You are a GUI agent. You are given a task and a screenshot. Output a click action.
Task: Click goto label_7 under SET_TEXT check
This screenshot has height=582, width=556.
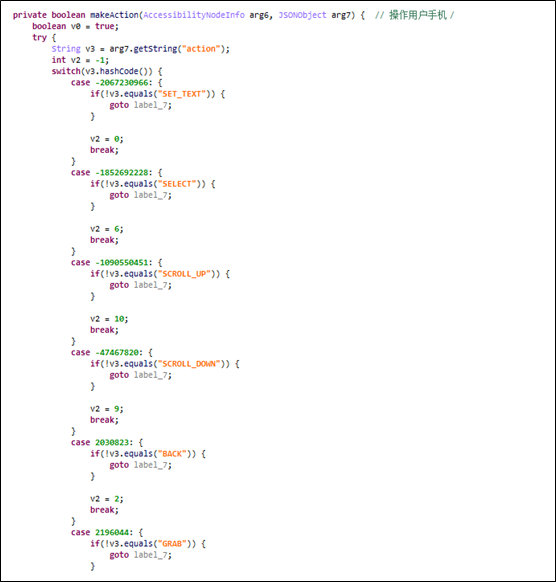(x=140, y=105)
